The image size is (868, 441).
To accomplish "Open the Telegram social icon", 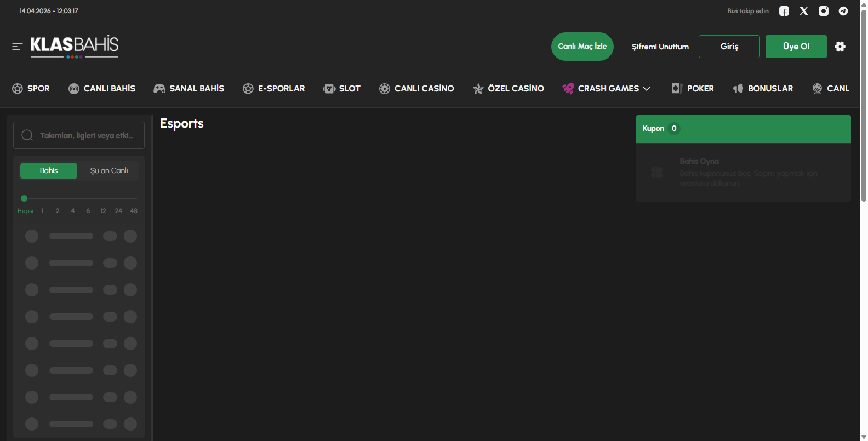I will (843, 11).
